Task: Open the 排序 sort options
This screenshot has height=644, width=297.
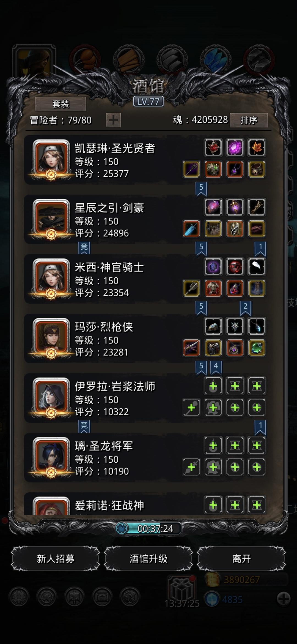Action: pyautogui.click(x=249, y=120)
